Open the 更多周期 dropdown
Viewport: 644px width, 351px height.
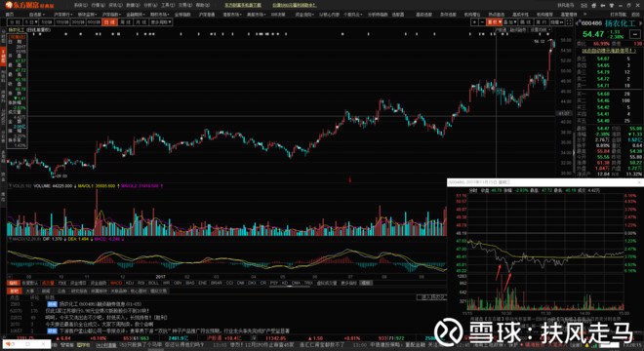click(161, 21)
